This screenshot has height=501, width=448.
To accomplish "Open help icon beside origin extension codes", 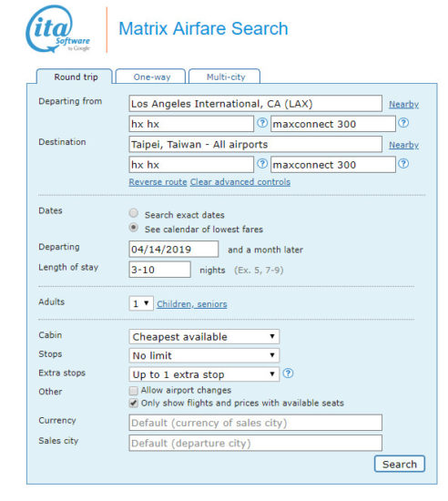I will tap(403, 123).
